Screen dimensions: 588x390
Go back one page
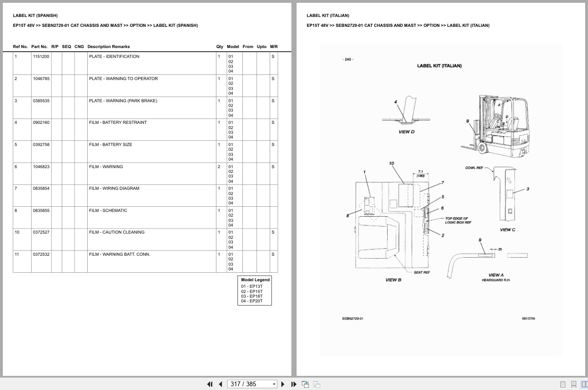220,384
